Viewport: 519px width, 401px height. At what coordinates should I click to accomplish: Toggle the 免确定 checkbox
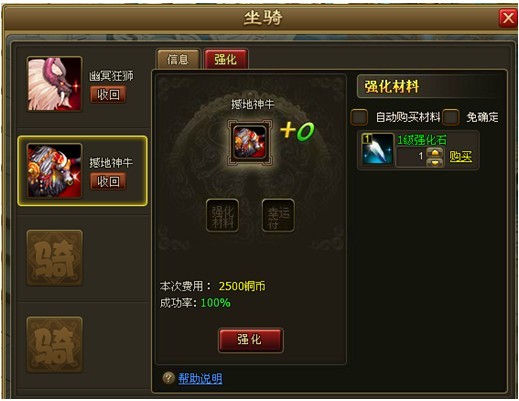(x=451, y=117)
